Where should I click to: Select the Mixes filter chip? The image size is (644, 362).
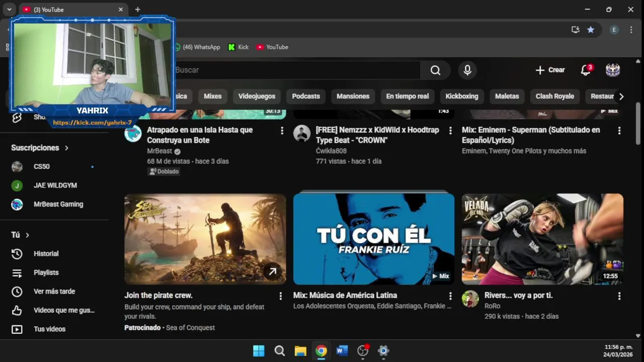(x=212, y=96)
